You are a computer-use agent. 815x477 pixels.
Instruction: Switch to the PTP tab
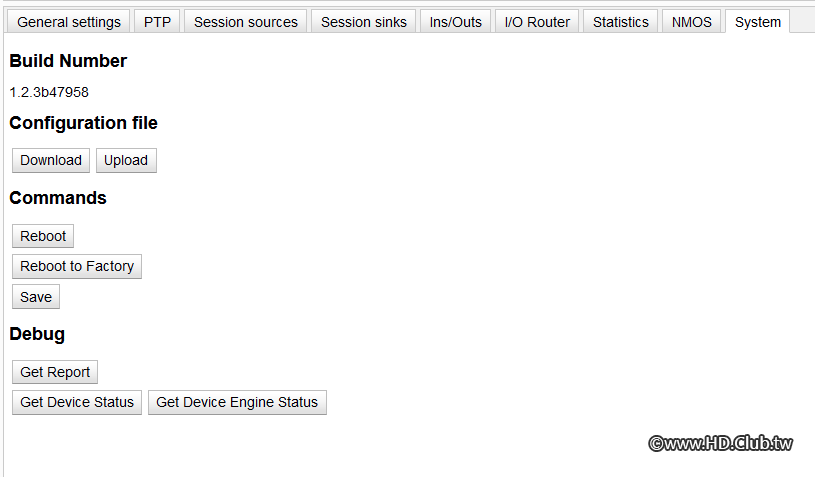coord(157,22)
